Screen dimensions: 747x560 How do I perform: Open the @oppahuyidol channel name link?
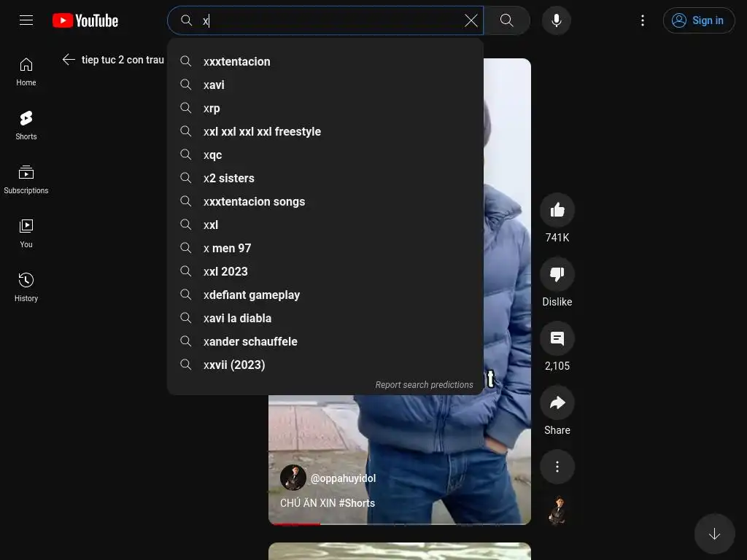pos(343,478)
